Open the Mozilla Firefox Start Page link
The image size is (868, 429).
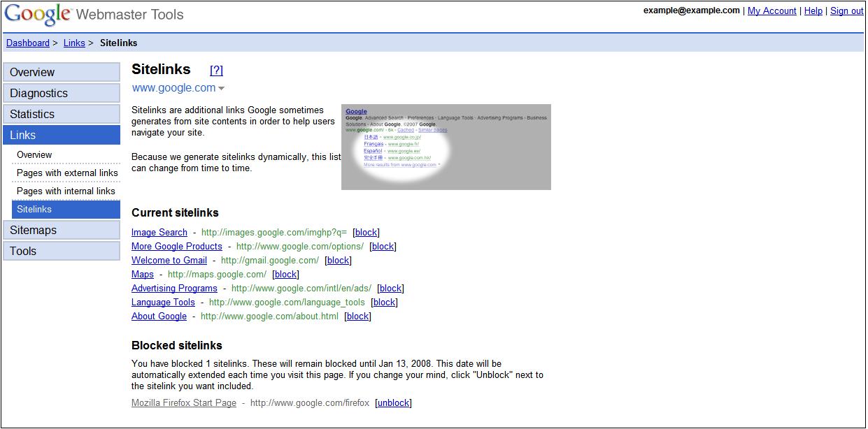(184, 403)
